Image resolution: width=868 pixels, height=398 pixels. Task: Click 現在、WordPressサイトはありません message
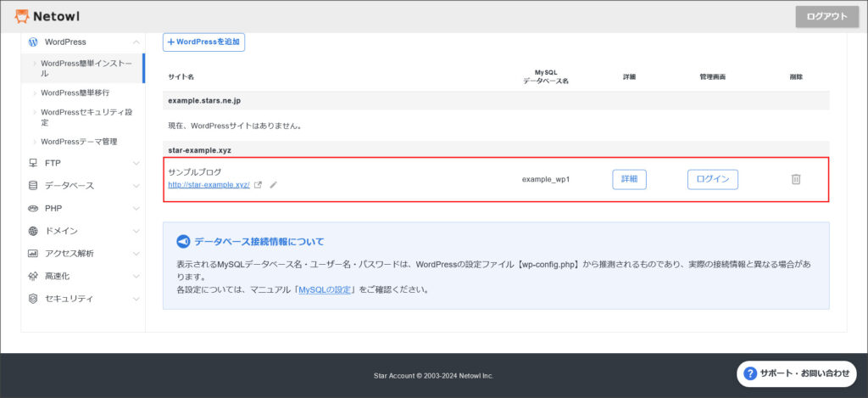[236, 126]
